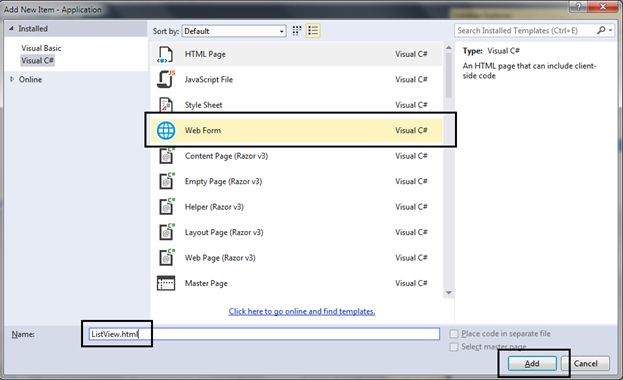
Task: Select the Master Page template icon
Action: 166,283
